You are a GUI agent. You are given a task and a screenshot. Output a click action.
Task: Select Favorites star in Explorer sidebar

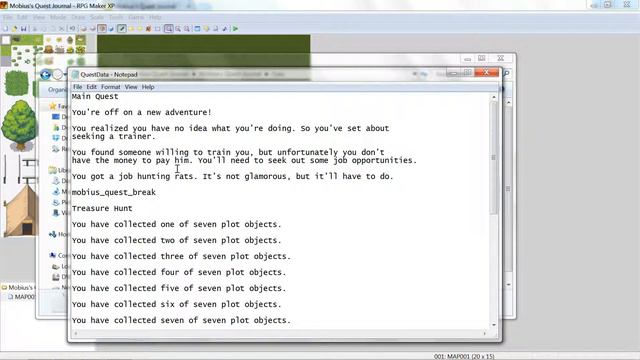tap(53, 106)
